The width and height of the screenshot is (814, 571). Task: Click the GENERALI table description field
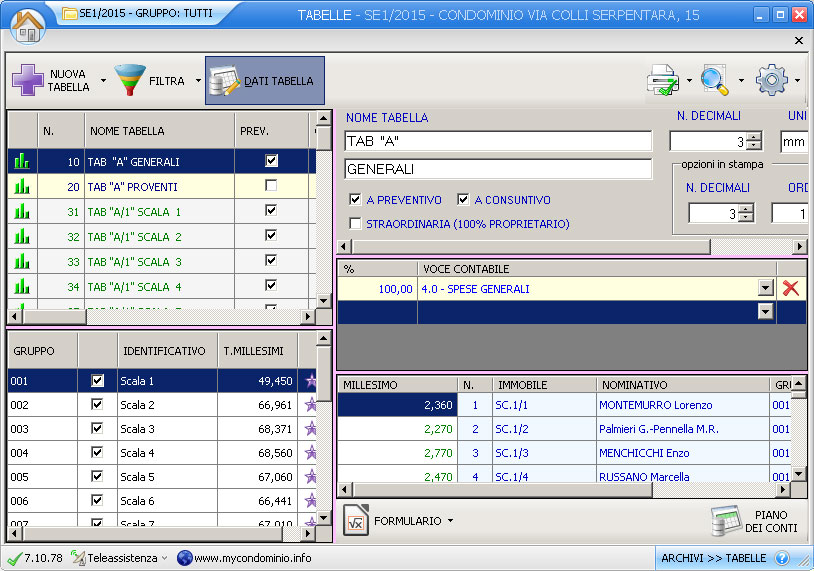tap(497, 169)
